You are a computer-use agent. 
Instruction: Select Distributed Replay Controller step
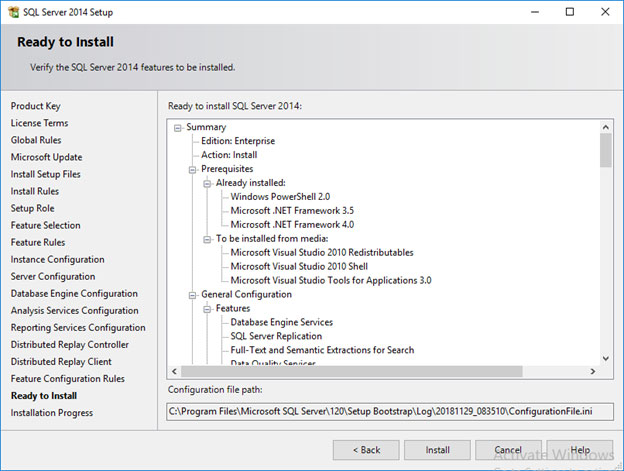(x=70, y=345)
